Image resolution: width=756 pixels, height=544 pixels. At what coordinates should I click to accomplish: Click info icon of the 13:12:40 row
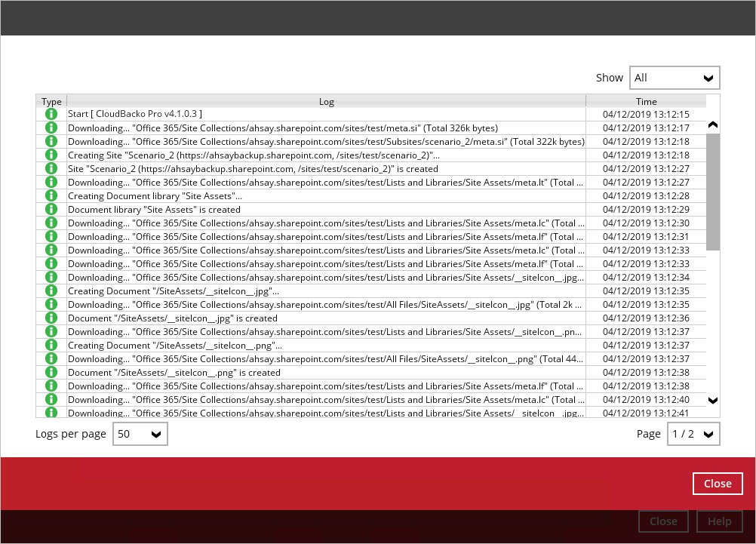pos(51,399)
